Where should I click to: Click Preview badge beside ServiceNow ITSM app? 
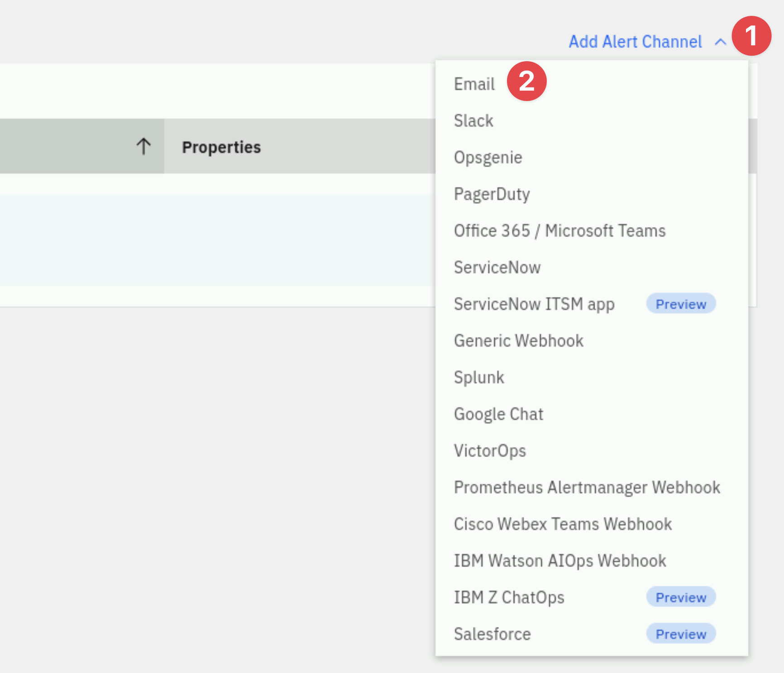[x=681, y=303]
